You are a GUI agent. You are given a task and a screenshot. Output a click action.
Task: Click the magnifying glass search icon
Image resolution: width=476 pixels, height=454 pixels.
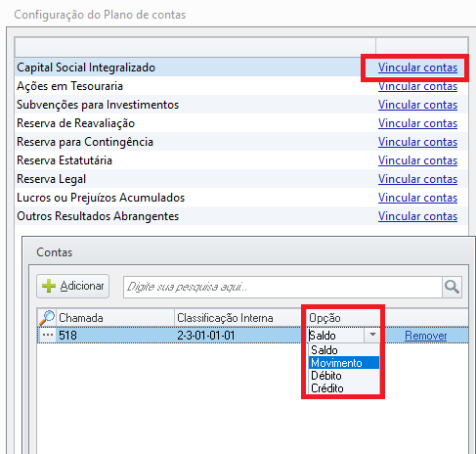453,287
